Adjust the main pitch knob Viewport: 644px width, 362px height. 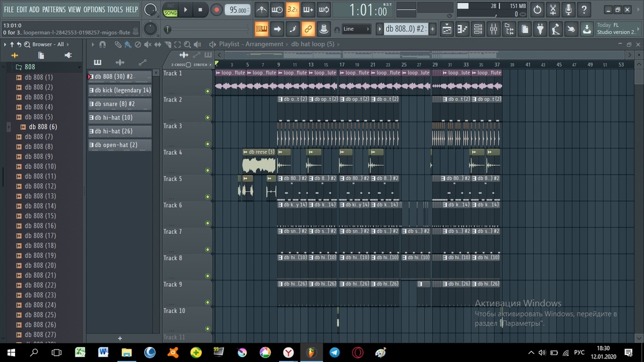151,29
